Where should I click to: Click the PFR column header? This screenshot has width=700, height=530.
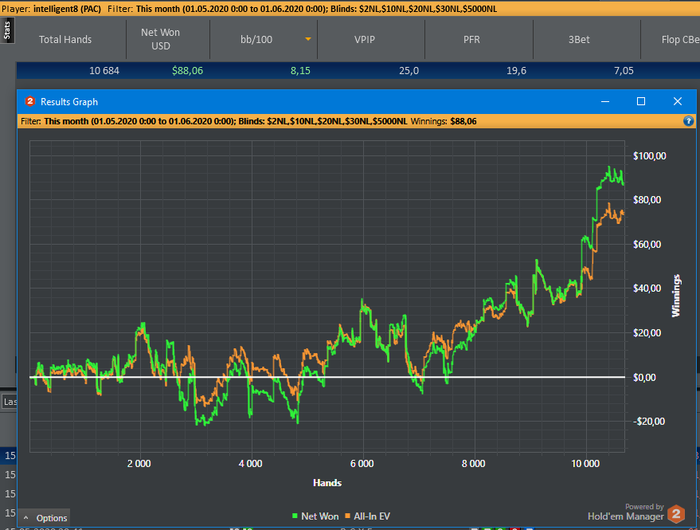(472, 40)
